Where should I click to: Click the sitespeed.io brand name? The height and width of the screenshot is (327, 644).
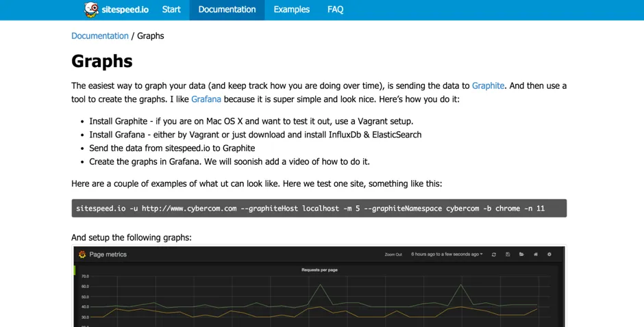click(x=125, y=10)
